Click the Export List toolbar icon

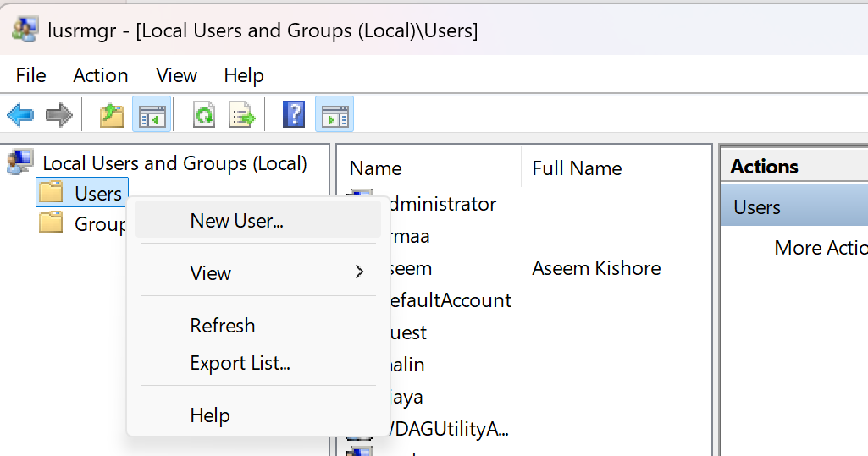pyautogui.click(x=243, y=115)
